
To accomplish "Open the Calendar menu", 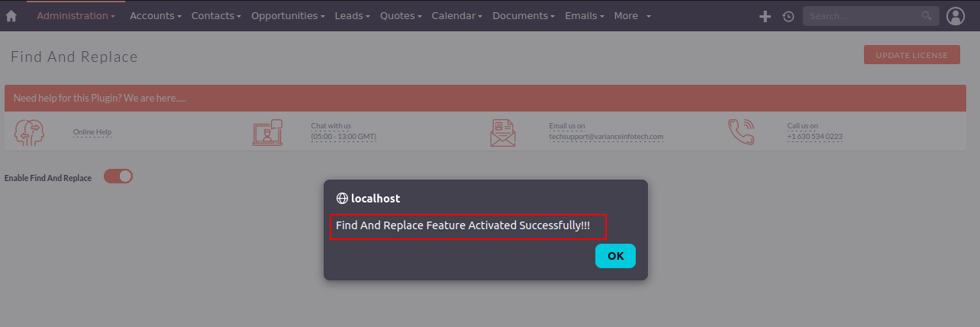I will pos(456,16).
